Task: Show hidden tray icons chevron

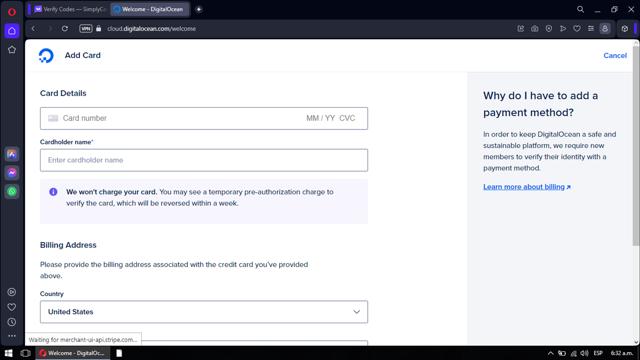Action: click(550, 353)
